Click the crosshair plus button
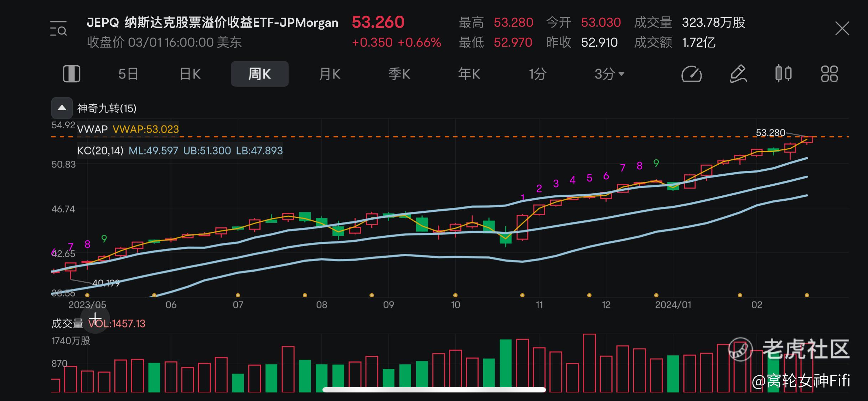 95,318
